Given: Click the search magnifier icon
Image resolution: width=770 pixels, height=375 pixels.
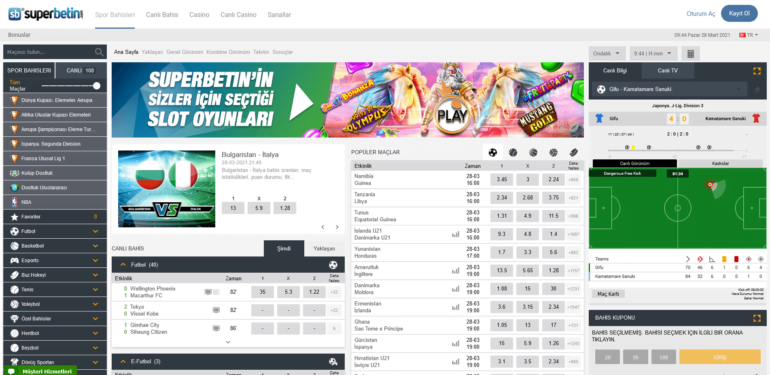Looking at the screenshot, I should click(x=99, y=52).
